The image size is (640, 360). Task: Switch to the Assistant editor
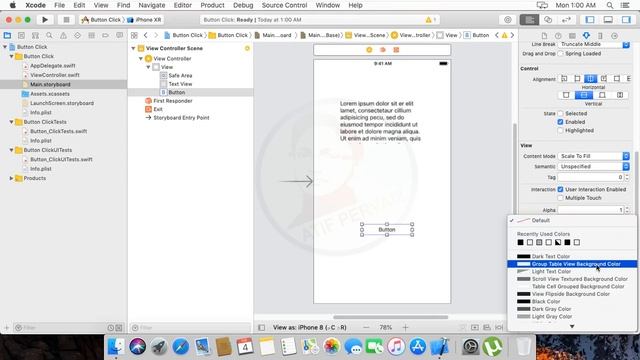[x=548, y=20]
